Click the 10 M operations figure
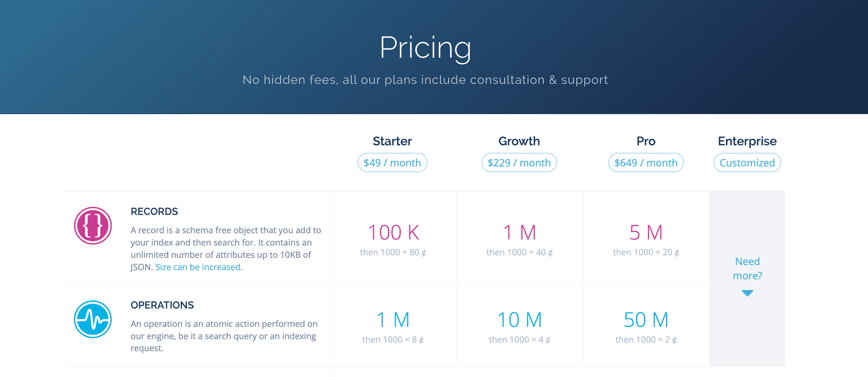 (x=520, y=320)
